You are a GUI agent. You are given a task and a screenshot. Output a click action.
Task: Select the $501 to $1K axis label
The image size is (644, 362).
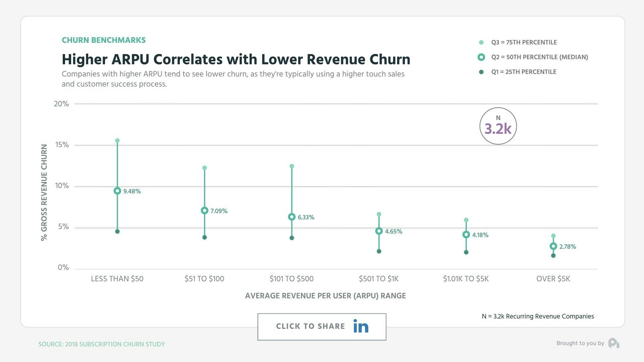coord(379,279)
